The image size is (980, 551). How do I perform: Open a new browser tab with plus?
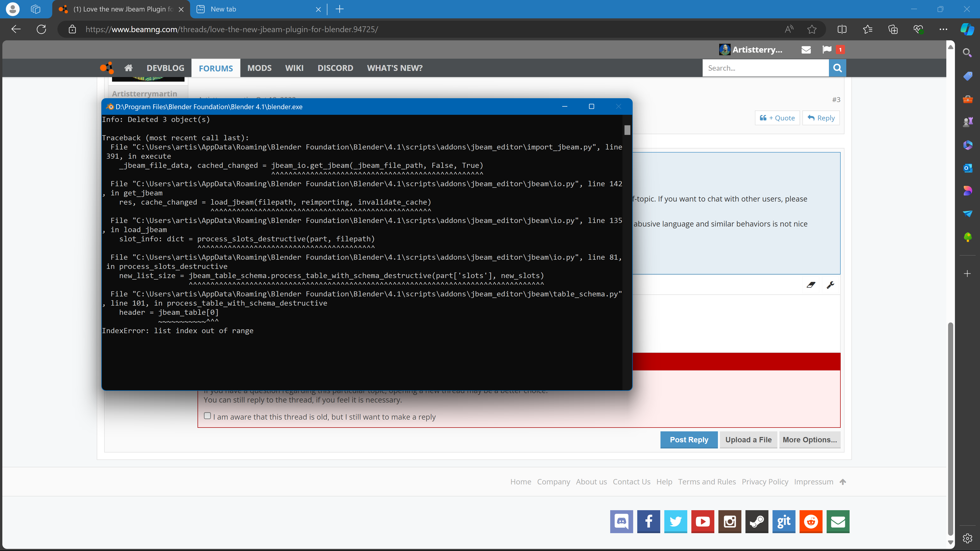(340, 9)
